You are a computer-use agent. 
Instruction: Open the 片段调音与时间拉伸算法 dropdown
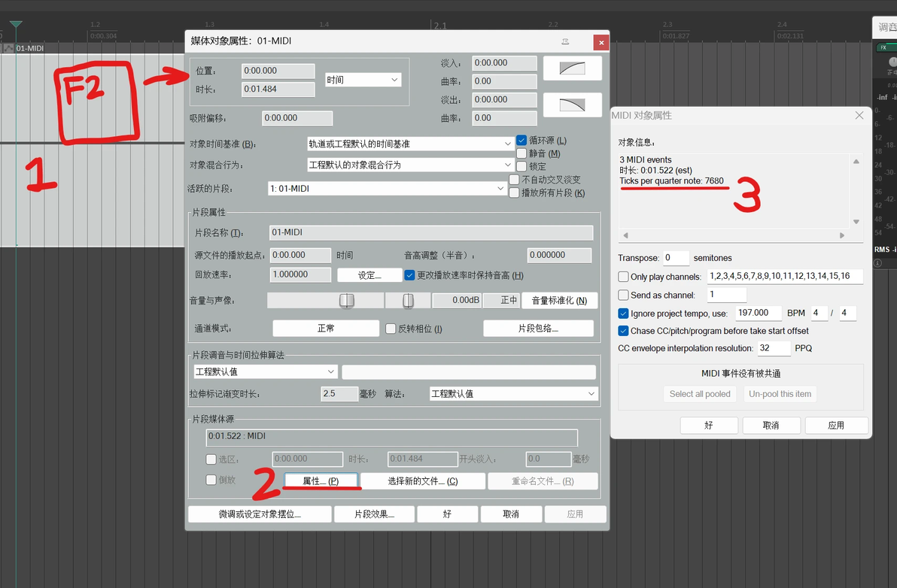266,372
